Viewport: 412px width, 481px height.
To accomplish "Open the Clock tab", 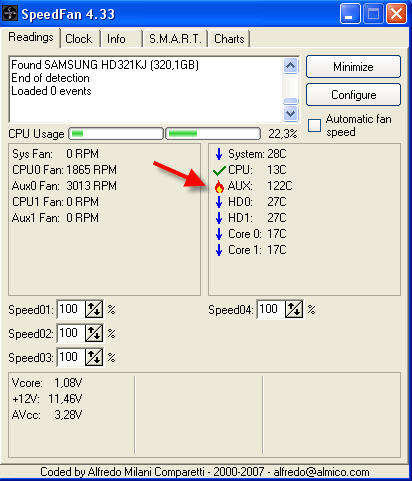I will click(79, 39).
